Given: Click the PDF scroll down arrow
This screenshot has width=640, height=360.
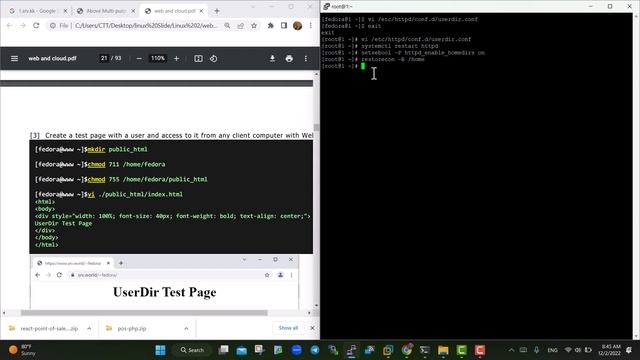Looking at the screenshot, I should tap(316, 306).
